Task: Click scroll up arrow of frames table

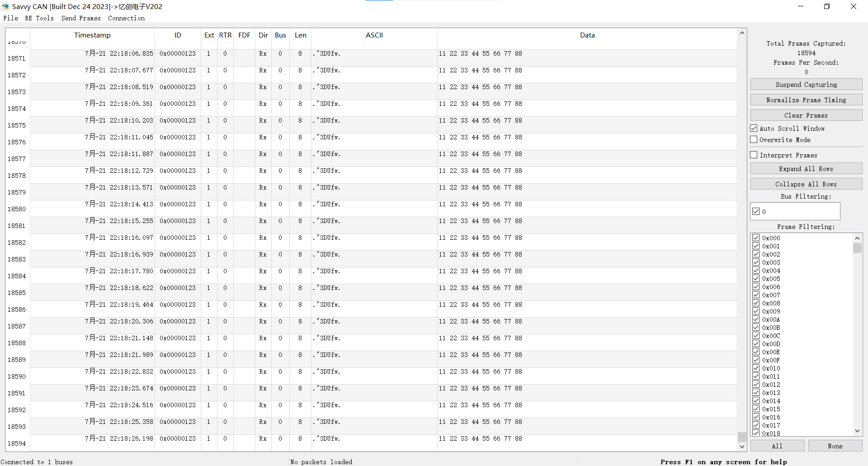Action: (742, 33)
